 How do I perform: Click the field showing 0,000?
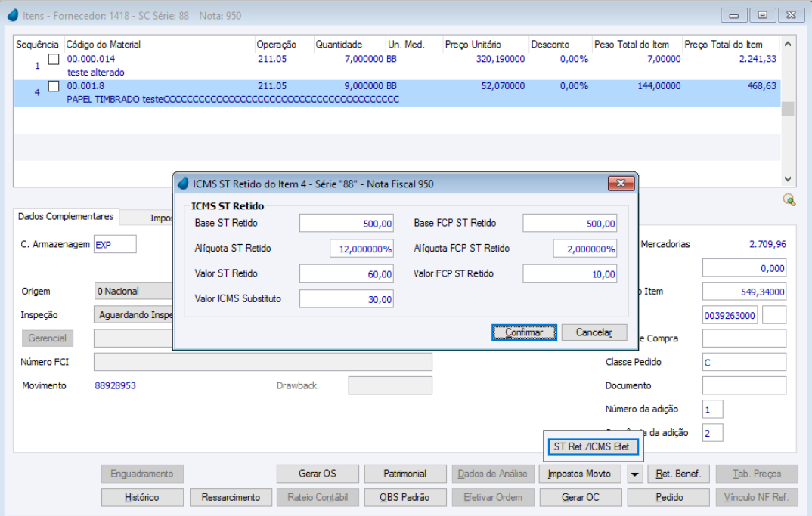point(744,268)
